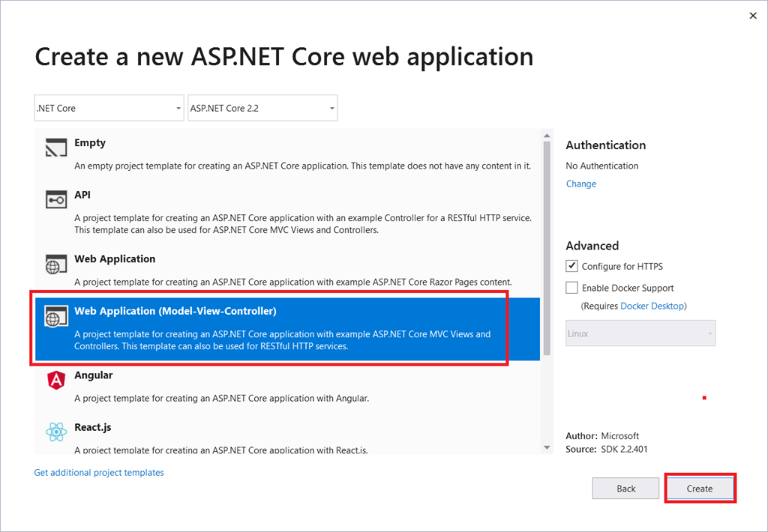Screen dimensions: 768x532
Task: Open the Linux container OS dropdown
Action: click(x=640, y=333)
